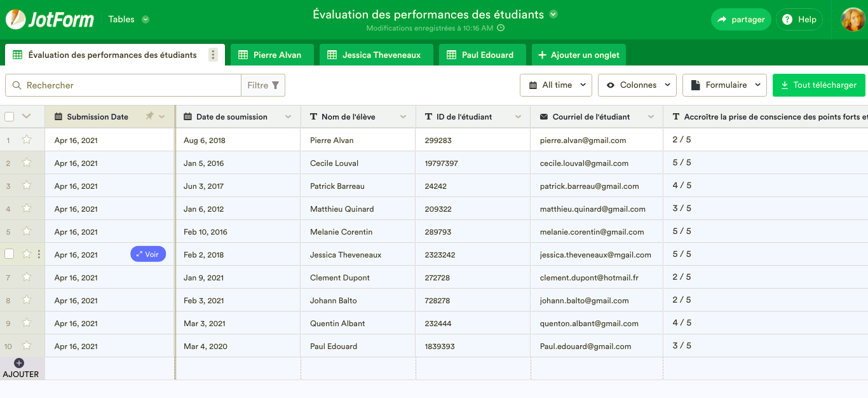868x398 pixels.
Task: Check the Jessica Theveneaux row checkbox
Action: click(x=10, y=254)
